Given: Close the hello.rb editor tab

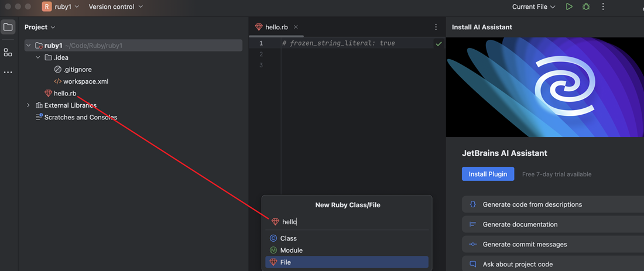Looking at the screenshot, I should [x=296, y=27].
